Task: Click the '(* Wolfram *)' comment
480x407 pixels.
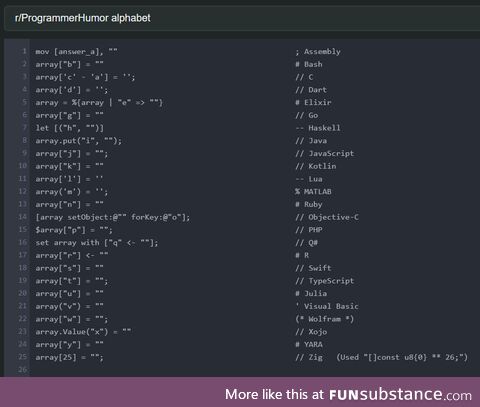Action: click(x=325, y=319)
